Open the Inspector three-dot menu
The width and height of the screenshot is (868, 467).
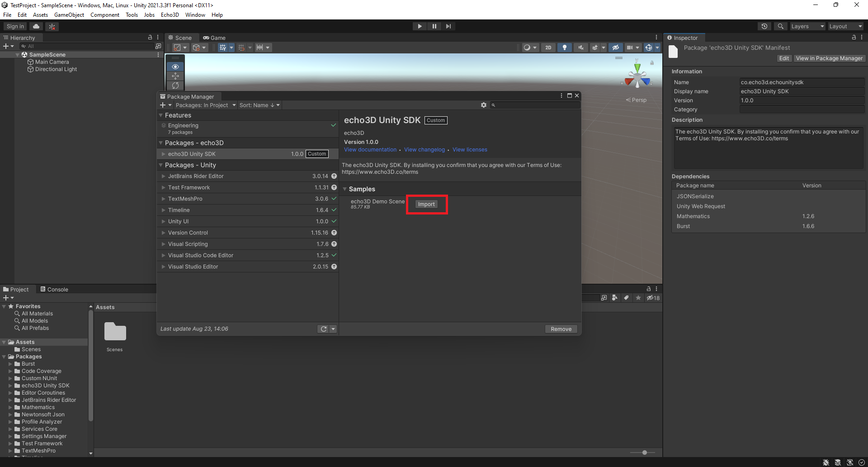tap(862, 38)
